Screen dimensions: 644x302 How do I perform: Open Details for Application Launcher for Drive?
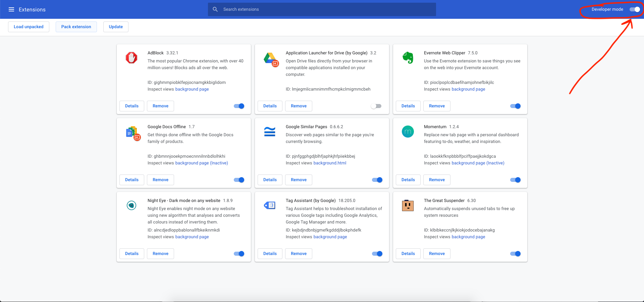pyautogui.click(x=270, y=106)
